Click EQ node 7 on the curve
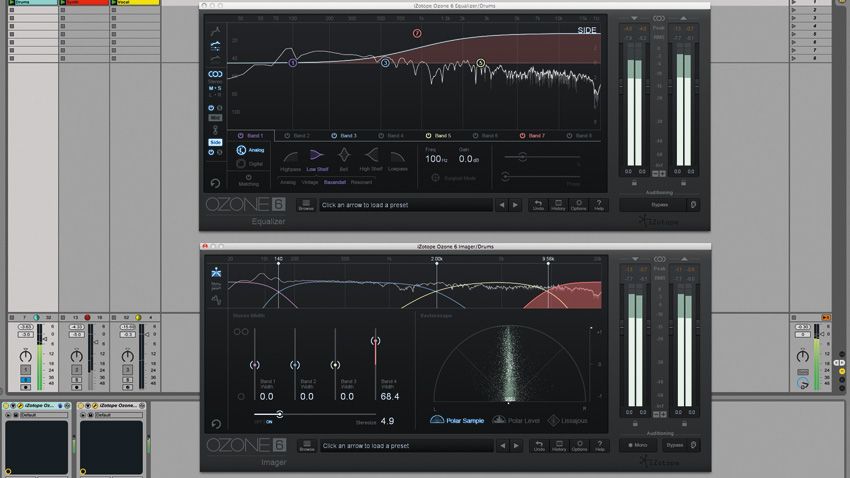 (x=417, y=33)
